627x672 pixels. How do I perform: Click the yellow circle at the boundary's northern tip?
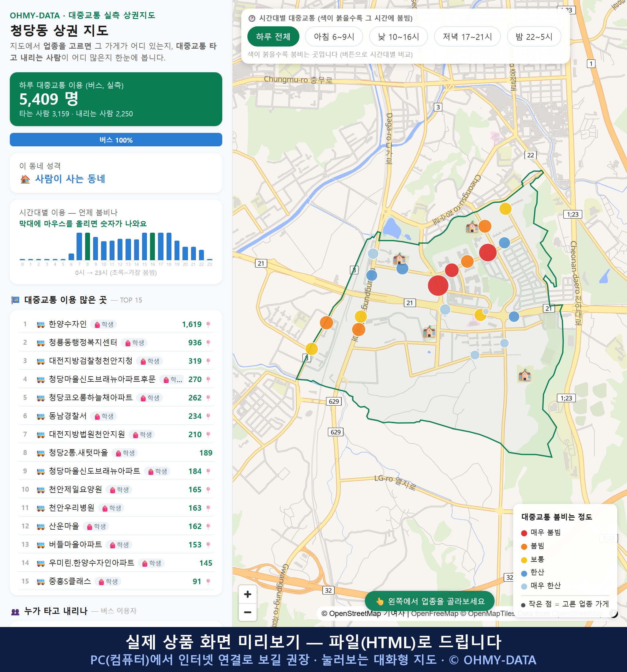tap(505, 209)
